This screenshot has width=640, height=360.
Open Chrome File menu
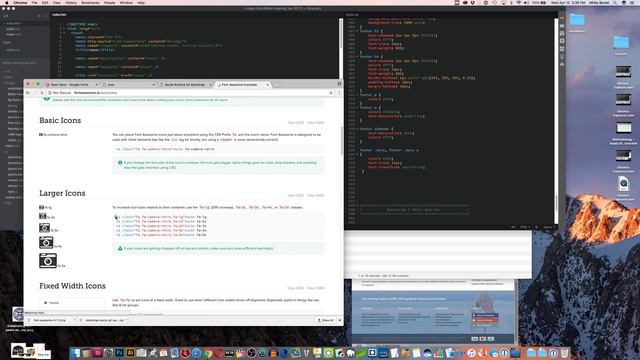pos(34,2)
